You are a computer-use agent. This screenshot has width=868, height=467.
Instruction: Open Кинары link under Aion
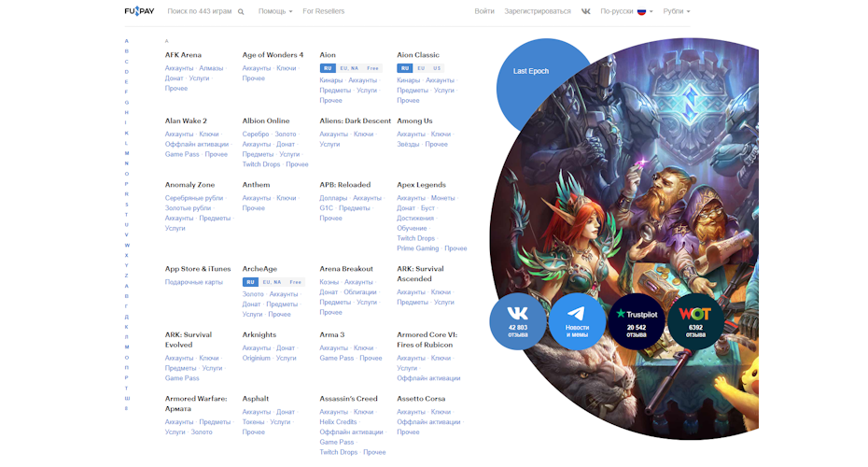(x=331, y=80)
